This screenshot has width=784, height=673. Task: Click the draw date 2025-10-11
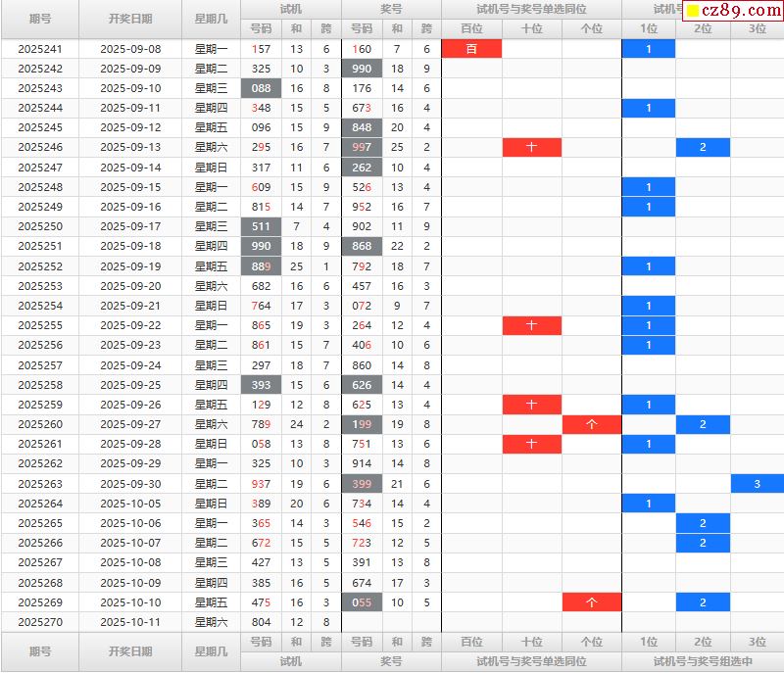coord(130,622)
